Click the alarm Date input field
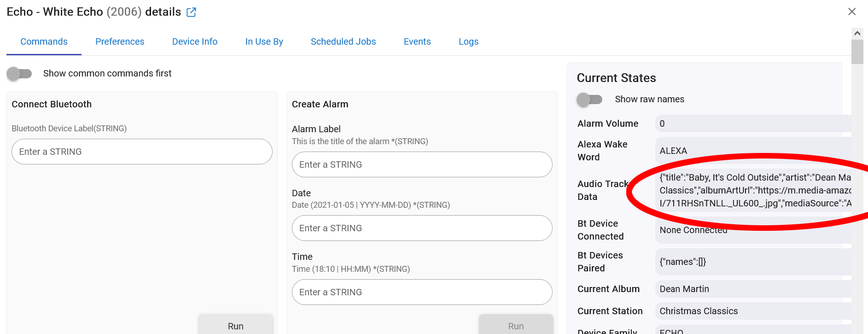 (x=422, y=228)
